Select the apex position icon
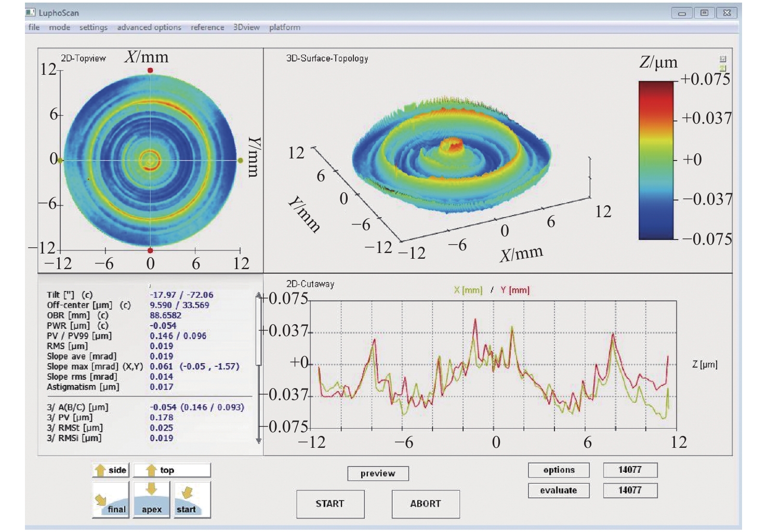This screenshot has width=767, height=532. 151,500
